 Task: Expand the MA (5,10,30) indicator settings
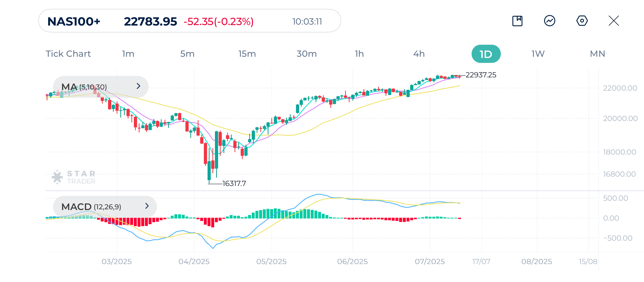pyautogui.click(x=139, y=86)
